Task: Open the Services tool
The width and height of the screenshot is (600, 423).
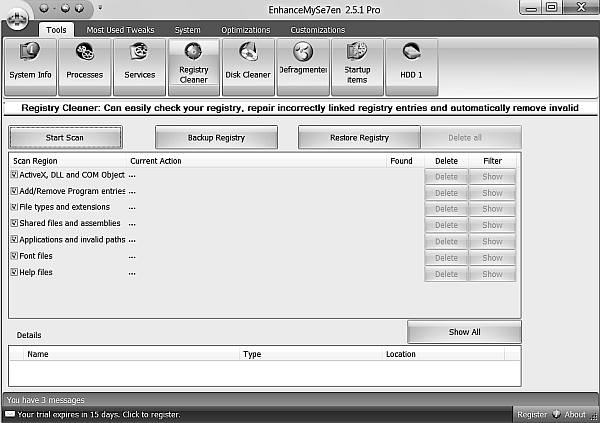Action: pyautogui.click(x=140, y=67)
